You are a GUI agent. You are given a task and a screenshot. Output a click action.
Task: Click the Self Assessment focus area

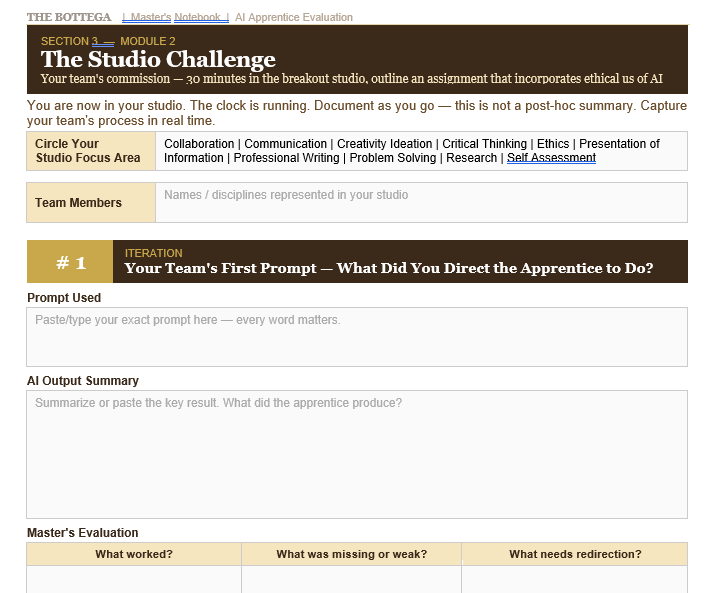tap(551, 158)
